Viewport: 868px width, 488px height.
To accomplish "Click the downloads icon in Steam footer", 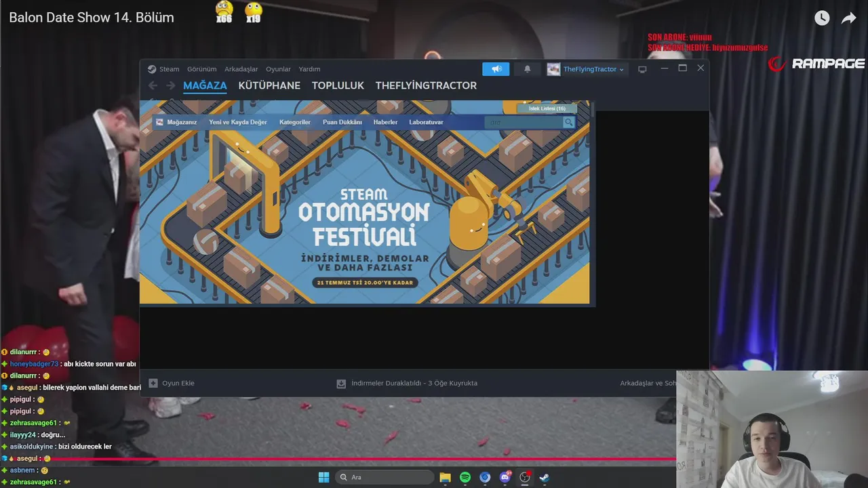I will pyautogui.click(x=341, y=384).
